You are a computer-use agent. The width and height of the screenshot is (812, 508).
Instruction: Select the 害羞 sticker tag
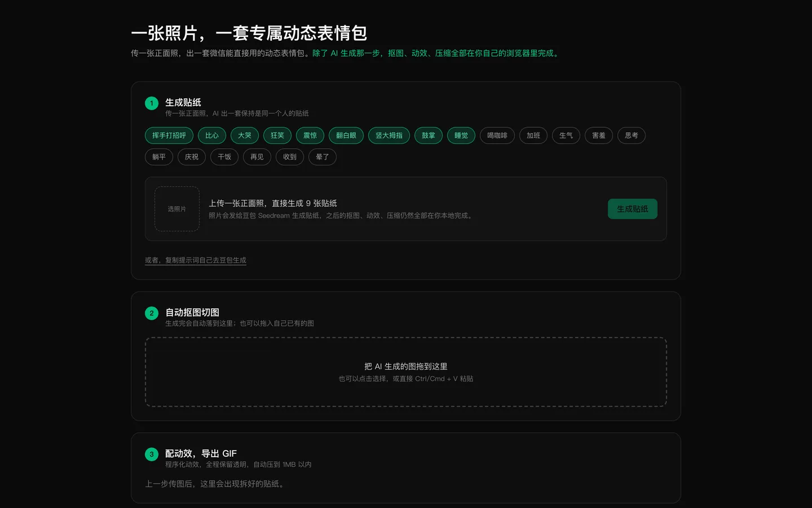(x=599, y=135)
